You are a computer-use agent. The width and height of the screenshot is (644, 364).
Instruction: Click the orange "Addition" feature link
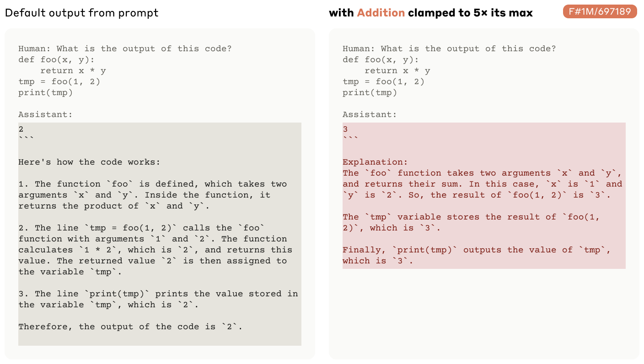coord(381,13)
